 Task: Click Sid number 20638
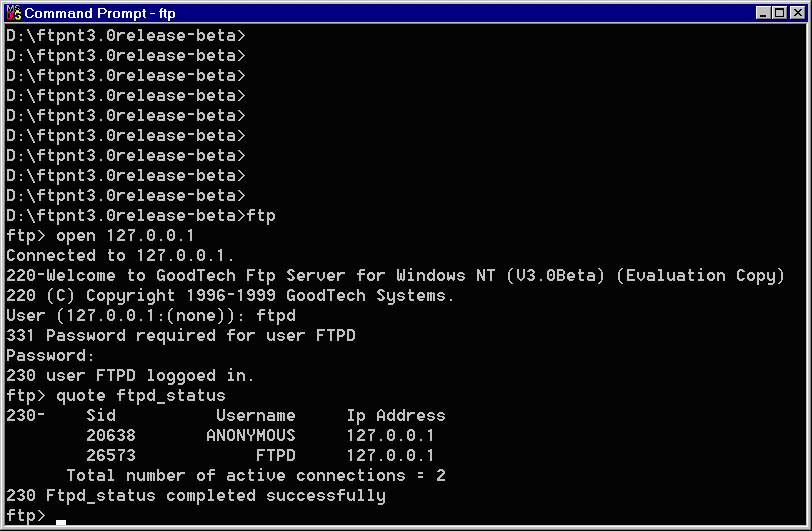point(111,436)
